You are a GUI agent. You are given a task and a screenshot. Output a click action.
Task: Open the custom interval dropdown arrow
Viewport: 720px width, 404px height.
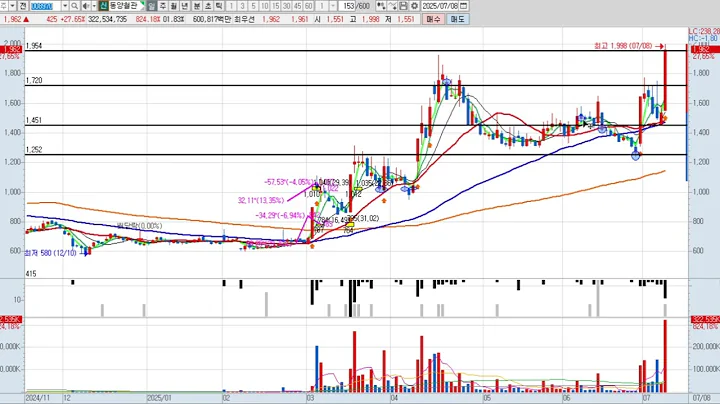(x=333, y=6)
